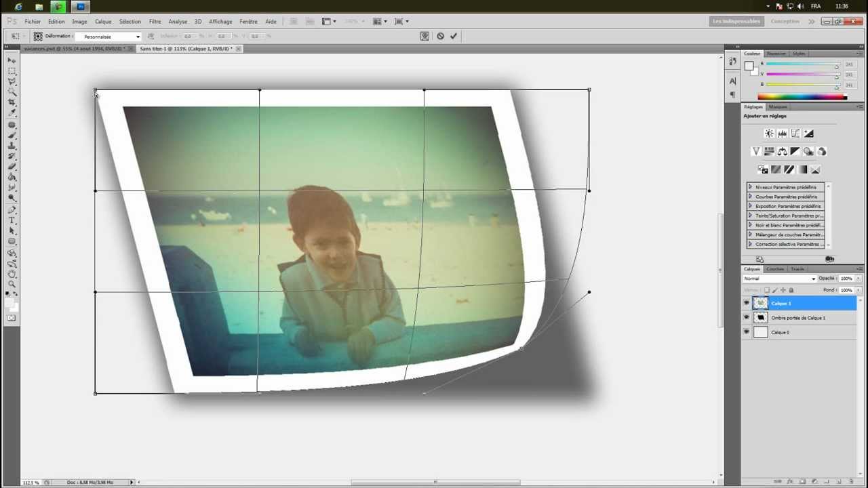Click the Les indispensables workspace button
This screenshot has height=488, width=868.
tap(736, 21)
